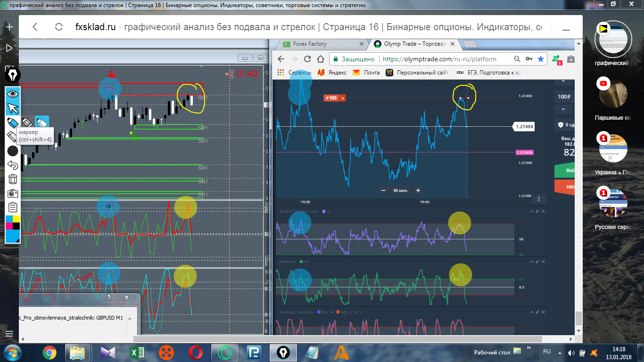Edit DeMarker settings with pencil icon

[x=537, y=262]
